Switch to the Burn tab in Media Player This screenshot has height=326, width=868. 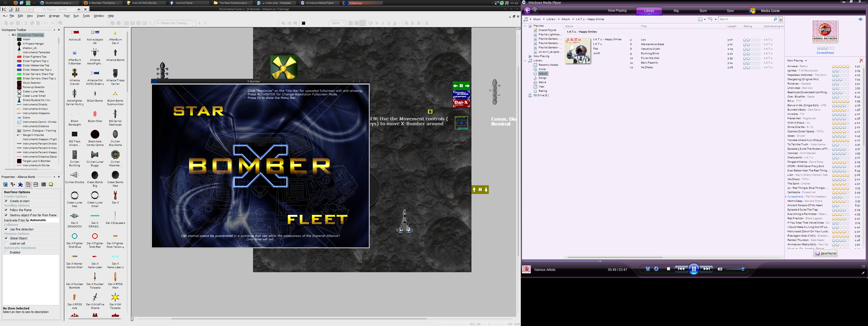coord(703,11)
